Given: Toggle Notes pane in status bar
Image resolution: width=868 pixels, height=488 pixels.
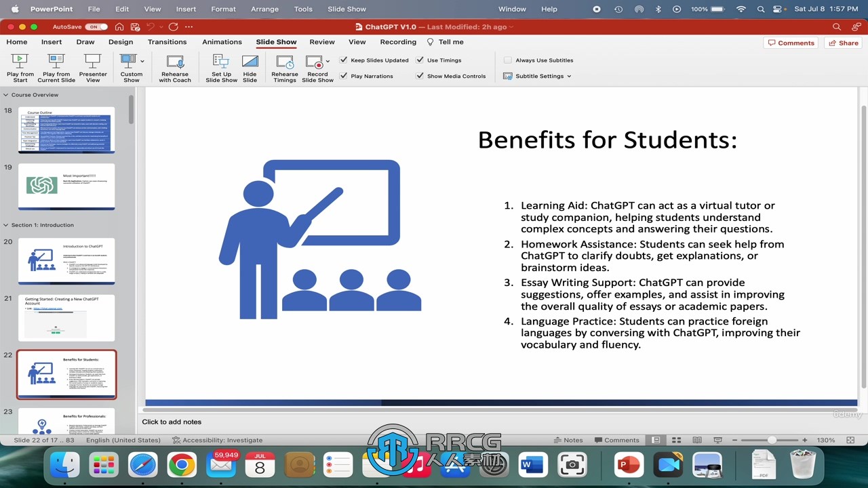Looking at the screenshot, I should click(x=568, y=440).
